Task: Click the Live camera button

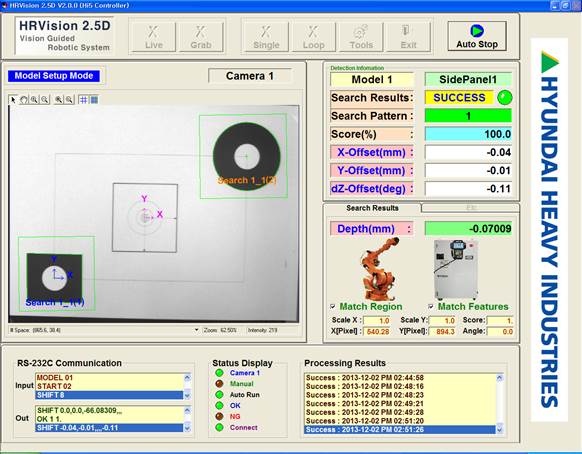Action: pos(154,37)
